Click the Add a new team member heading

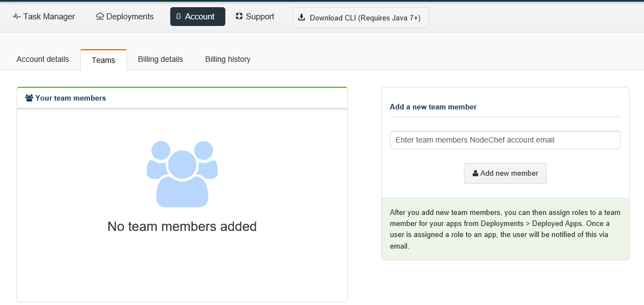tap(433, 107)
